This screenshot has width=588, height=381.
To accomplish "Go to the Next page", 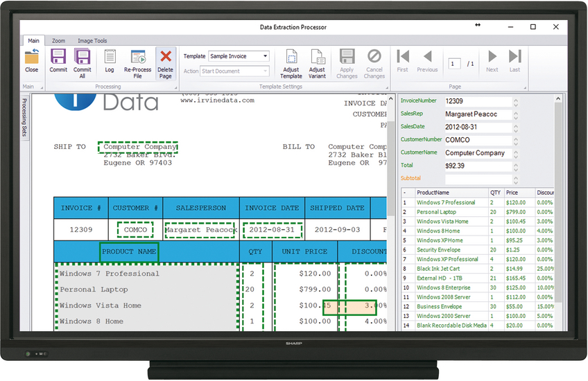I will (492, 57).
